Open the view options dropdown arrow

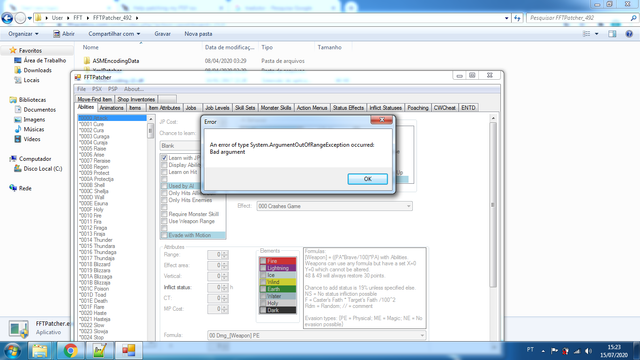coord(596,34)
